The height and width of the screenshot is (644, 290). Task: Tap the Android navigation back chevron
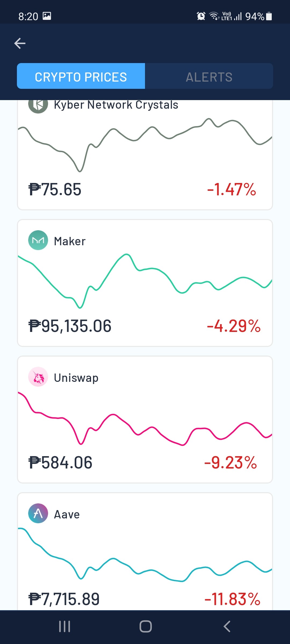(227, 627)
